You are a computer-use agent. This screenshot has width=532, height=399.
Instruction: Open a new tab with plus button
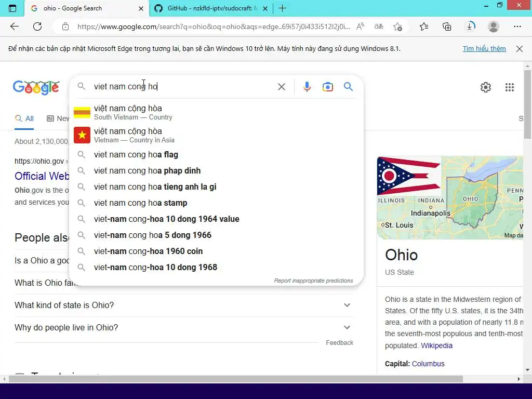282,8
